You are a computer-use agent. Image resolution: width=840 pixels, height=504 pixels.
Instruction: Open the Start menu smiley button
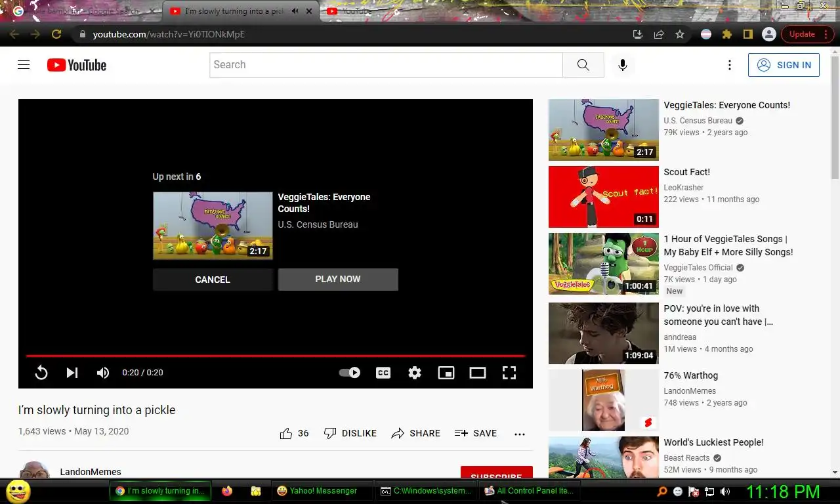coord(18,491)
